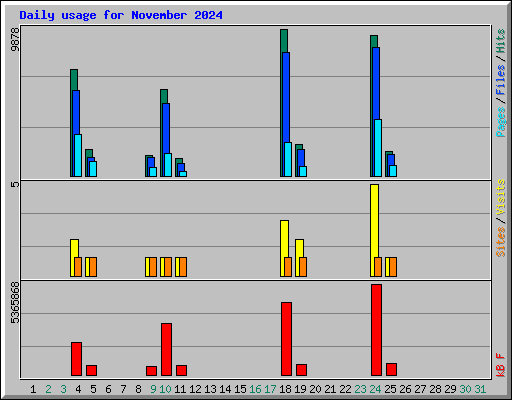The width and height of the screenshot is (512, 400).
Task: Click day 19 on the x-axis
Action: pos(300,389)
